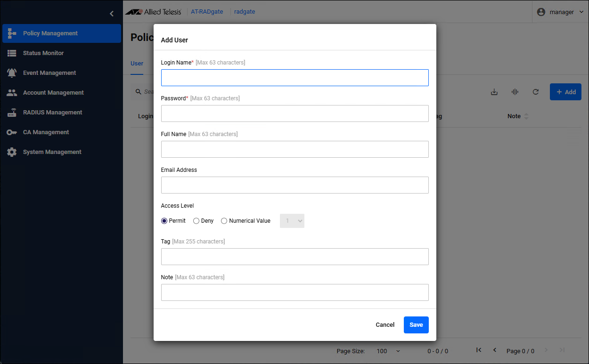Screen dimensions: 589x364
Task: Select the Deny access level radio
Action: click(196, 221)
